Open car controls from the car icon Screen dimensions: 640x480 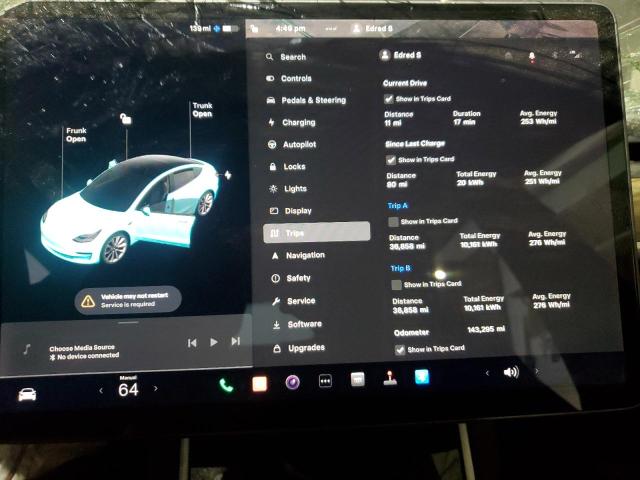pyautogui.click(x=27, y=394)
